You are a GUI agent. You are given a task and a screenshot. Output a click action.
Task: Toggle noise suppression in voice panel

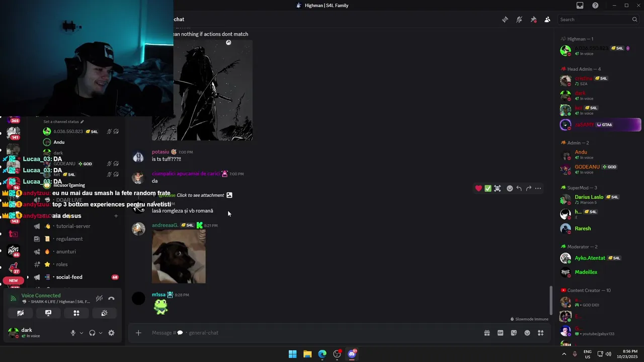[x=100, y=298]
